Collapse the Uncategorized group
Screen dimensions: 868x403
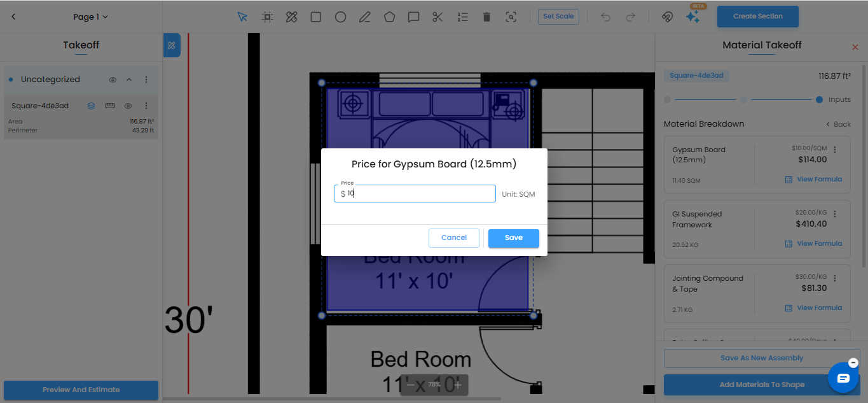tap(129, 80)
